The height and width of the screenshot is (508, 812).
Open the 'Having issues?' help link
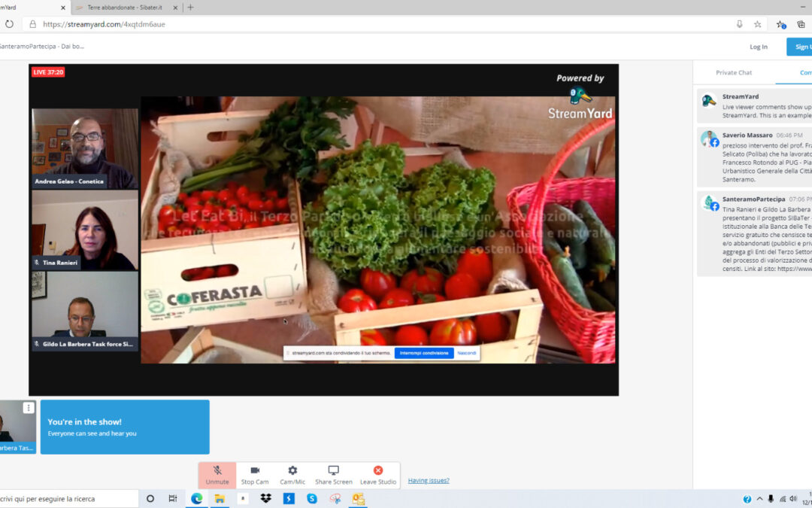[x=429, y=480]
